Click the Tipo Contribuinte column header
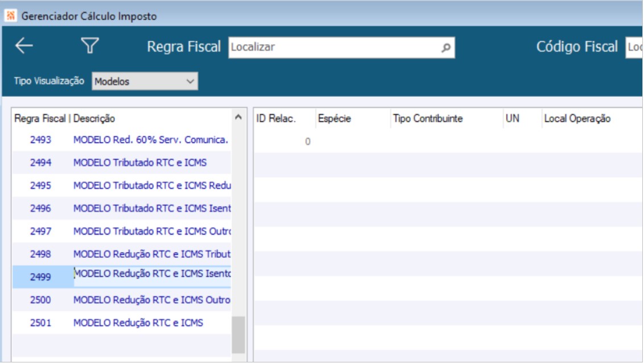 [x=428, y=119]
